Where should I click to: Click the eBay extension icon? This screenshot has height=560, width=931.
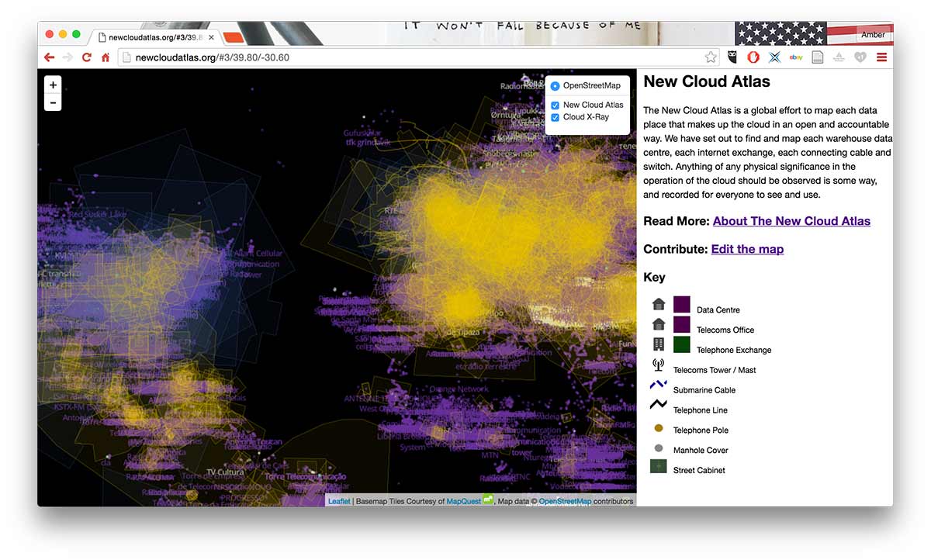(x=795, y=57)
